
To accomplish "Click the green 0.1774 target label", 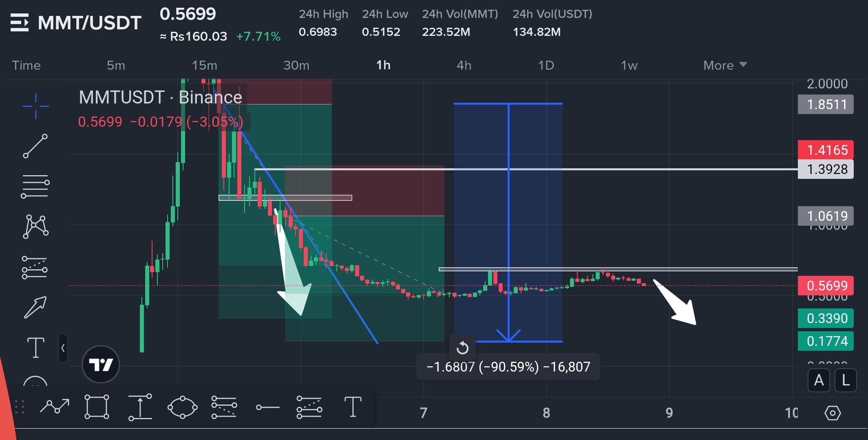I will 826,341.
